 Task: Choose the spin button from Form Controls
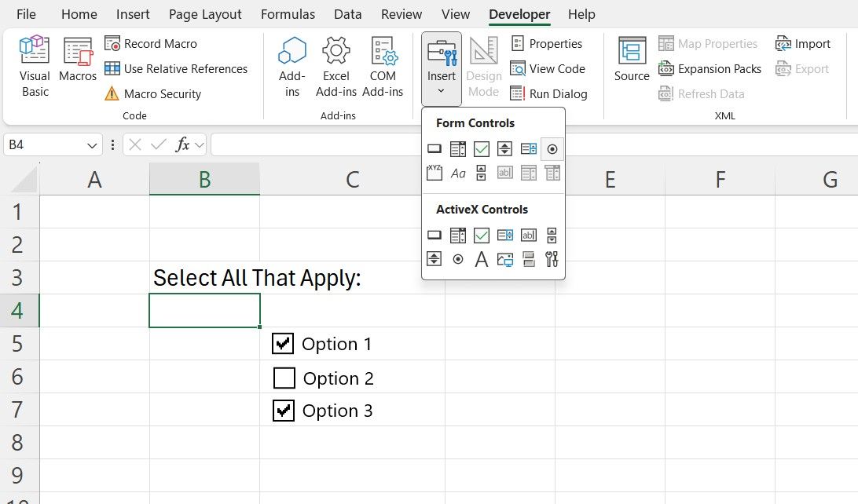pos(504,148)
